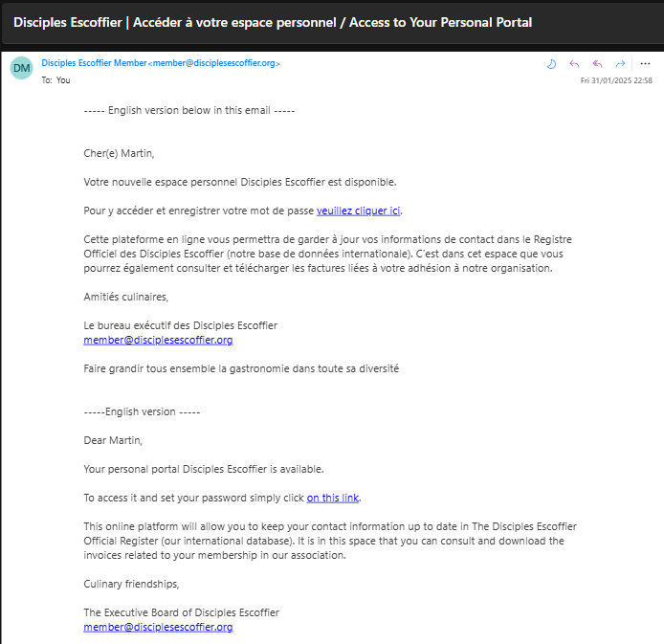The width and height of the screenshot is (664, 644).
Task: Click the DM sender avatar
Action: point(22,69)
